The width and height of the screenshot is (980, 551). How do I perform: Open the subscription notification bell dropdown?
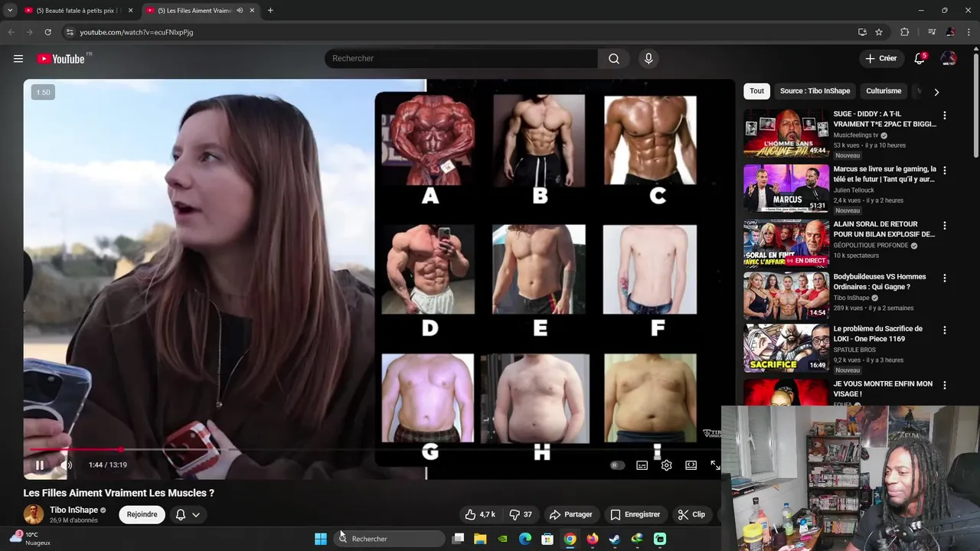pyautogui.click(x=188, y=514)
